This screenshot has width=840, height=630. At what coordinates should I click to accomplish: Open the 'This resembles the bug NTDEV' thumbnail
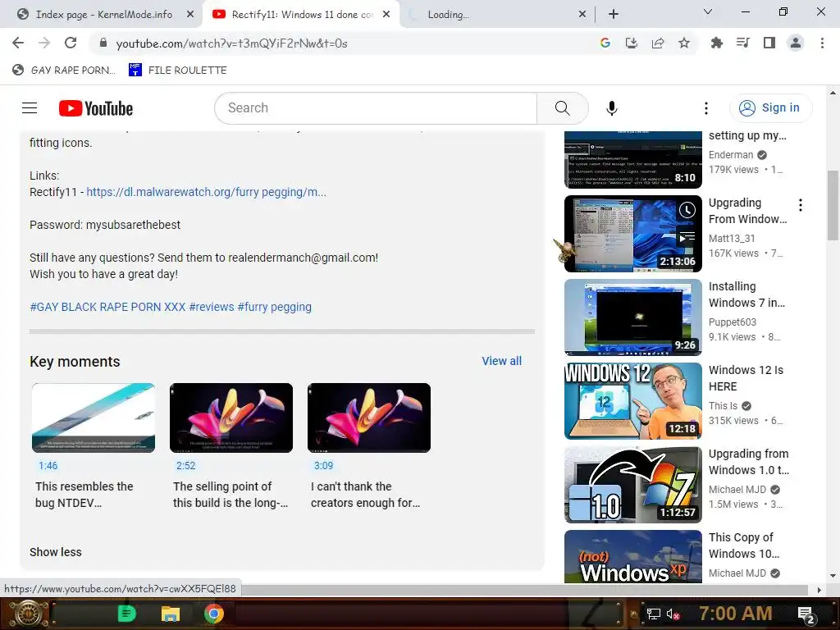(94, 418)
